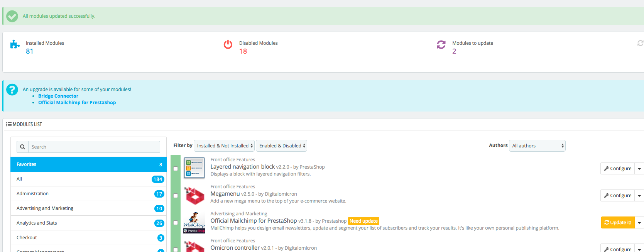Click the Layered navigation block title
This screenshot has height=252, width=644.
tap(243, 167)
